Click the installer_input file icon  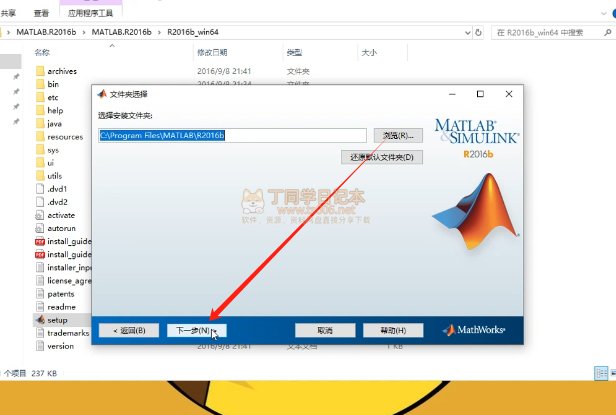[x=40, y=268]
